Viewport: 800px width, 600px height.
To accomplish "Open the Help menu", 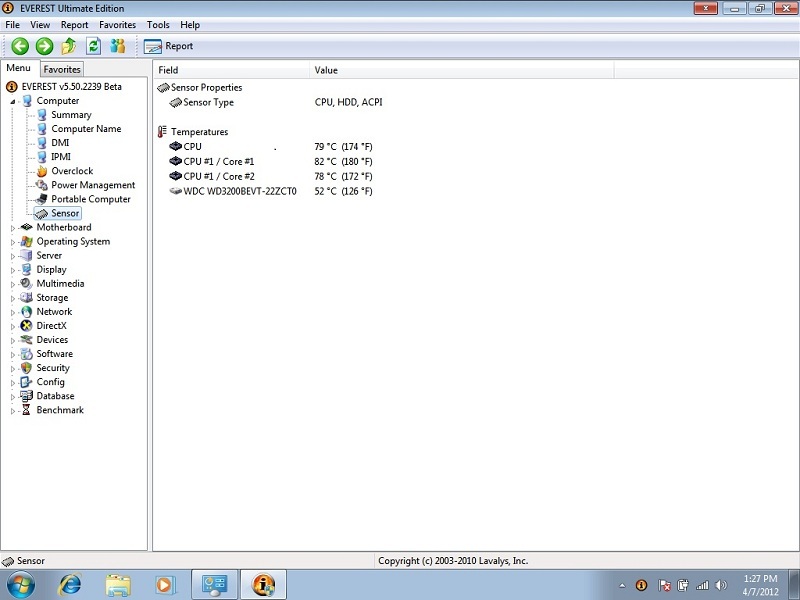I will click(x=190, y=24).
